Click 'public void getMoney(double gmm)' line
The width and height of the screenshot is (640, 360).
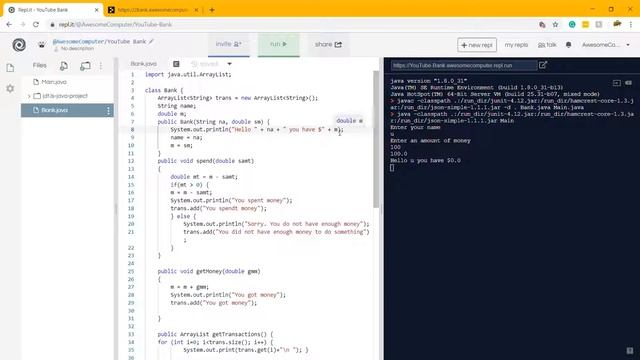[209, 271]
